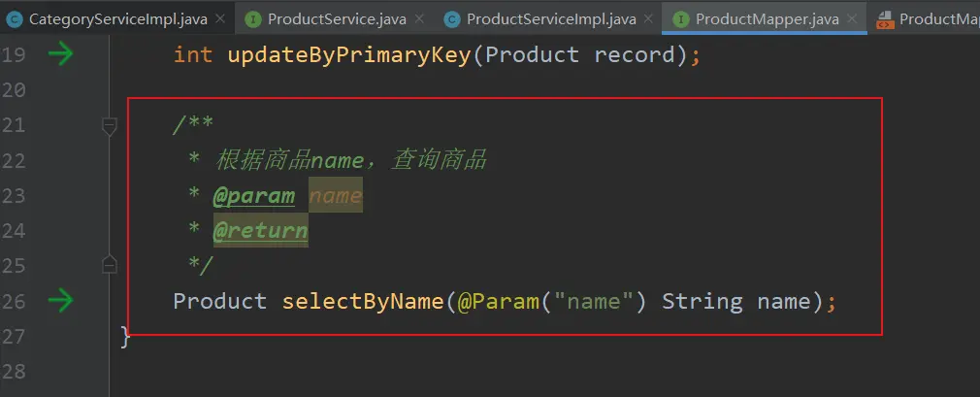Click the record parameter on line 19
Image resolution: width=980 pixels, height=397 pixels.
click(635, 55)
